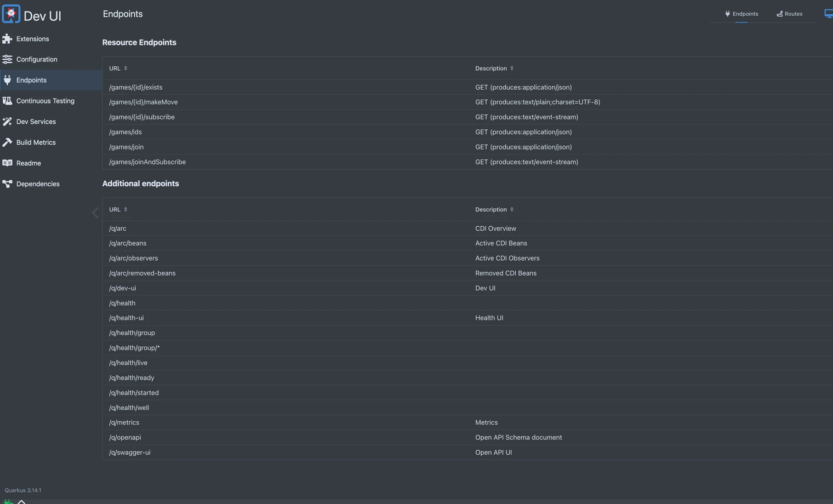Click the /games/ids resource URL
The width and height of the screenshot is (833, 504).
click(125, 132)
